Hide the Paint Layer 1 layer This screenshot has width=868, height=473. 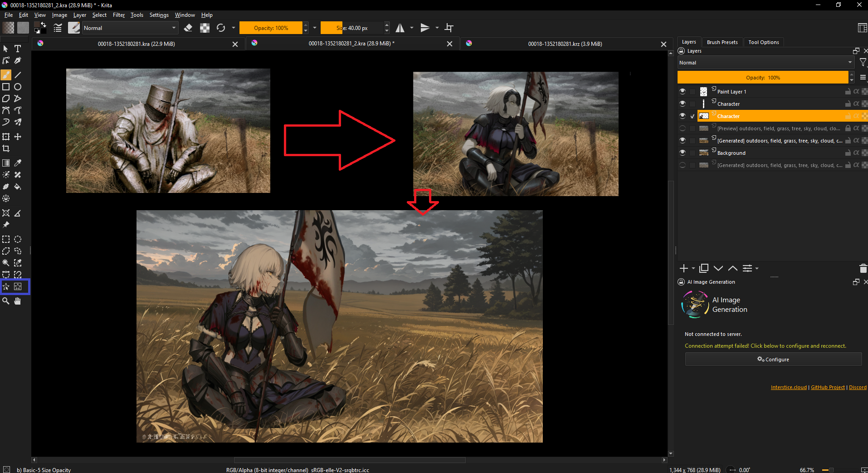[683, 91]
